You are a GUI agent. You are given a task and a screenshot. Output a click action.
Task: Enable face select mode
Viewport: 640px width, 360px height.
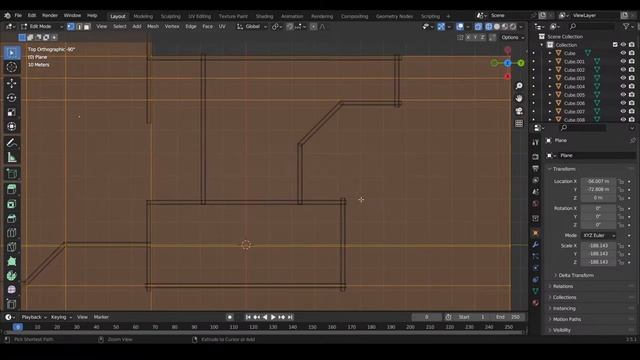click(x=87, y=27)
